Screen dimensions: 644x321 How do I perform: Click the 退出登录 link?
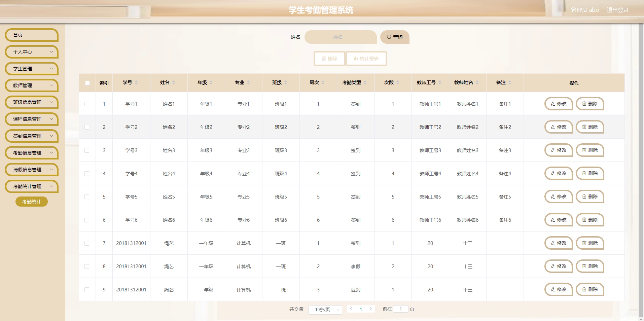(617, 10)
